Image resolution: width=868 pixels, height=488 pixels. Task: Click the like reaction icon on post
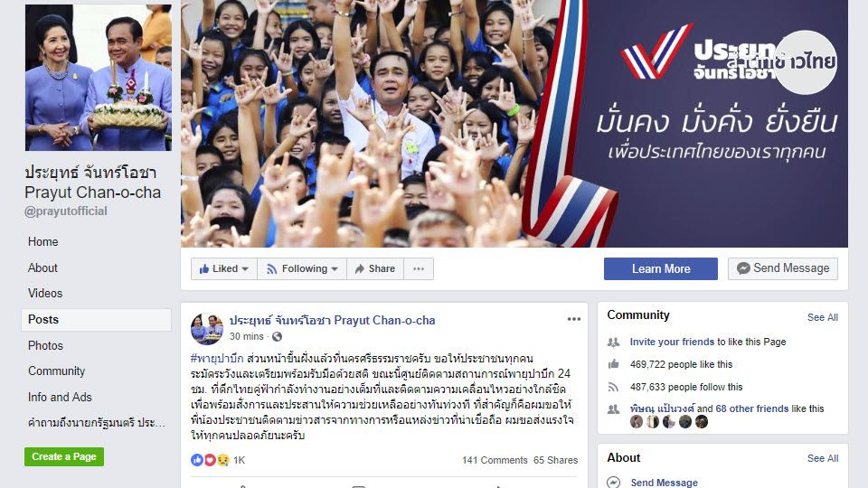(x=196, y=460)
